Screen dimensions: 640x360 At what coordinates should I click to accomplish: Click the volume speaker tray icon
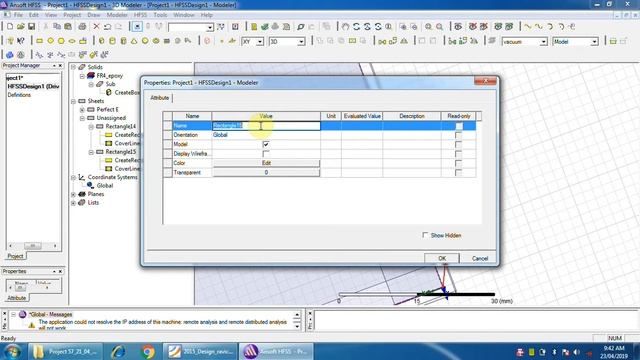pos(576,352)
